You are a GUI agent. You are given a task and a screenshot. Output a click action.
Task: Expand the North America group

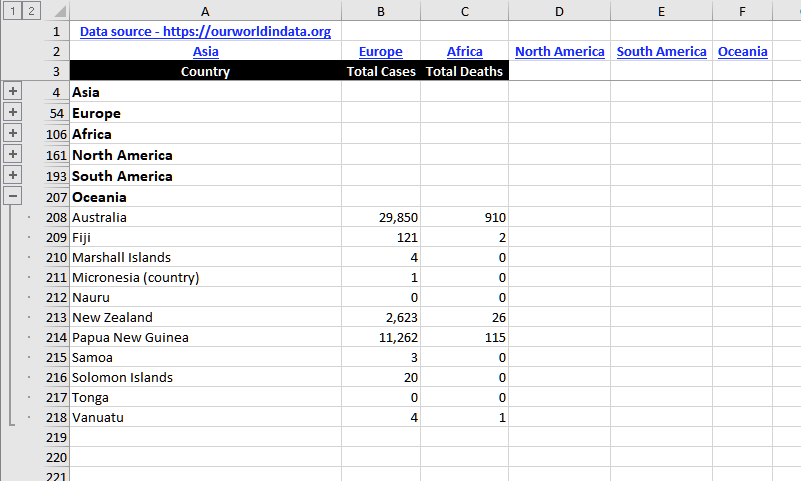click(x=12, y=154)
